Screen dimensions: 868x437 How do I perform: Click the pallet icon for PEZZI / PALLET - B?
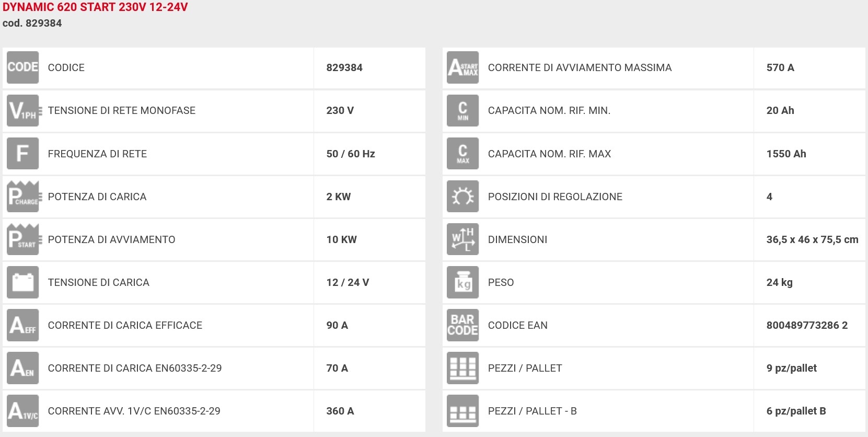463,411
